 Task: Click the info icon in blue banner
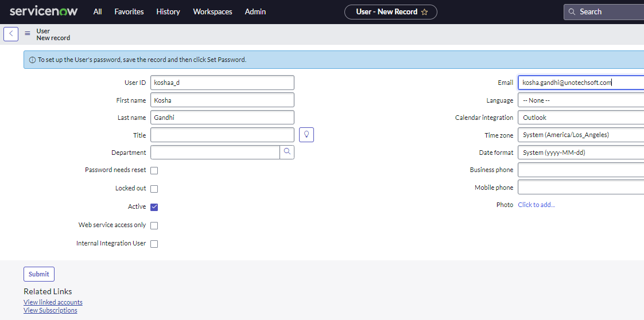pyautogui.click(x=32, y=60)
